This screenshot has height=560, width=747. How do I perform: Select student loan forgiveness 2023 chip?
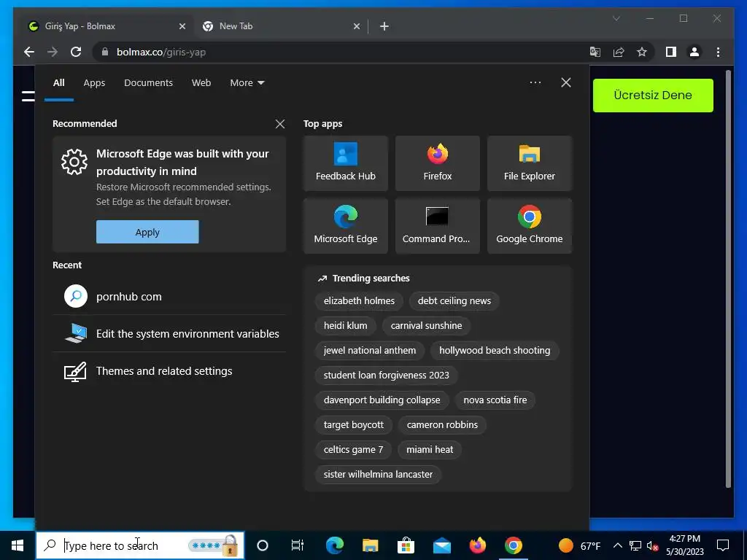tap(386, 376)
